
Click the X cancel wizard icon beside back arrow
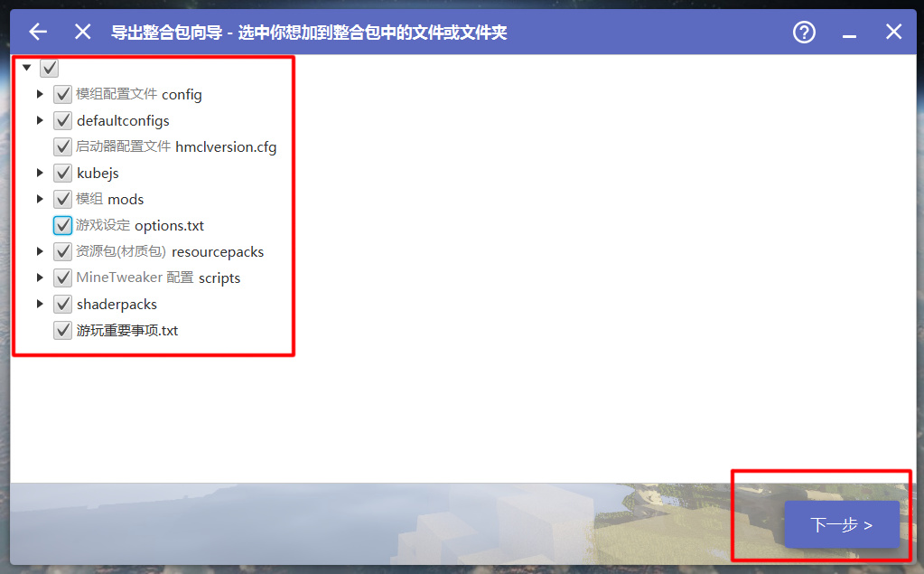(x=82, y=32)
